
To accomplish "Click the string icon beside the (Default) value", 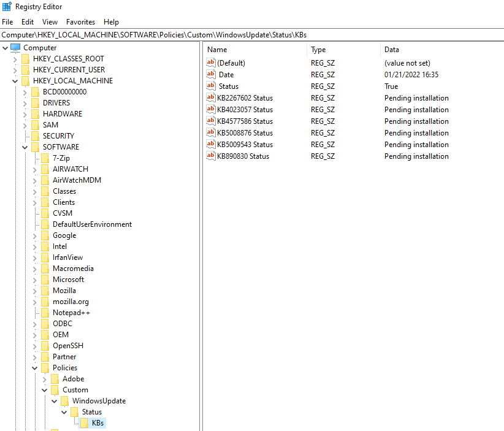I will tap(212, 63).
